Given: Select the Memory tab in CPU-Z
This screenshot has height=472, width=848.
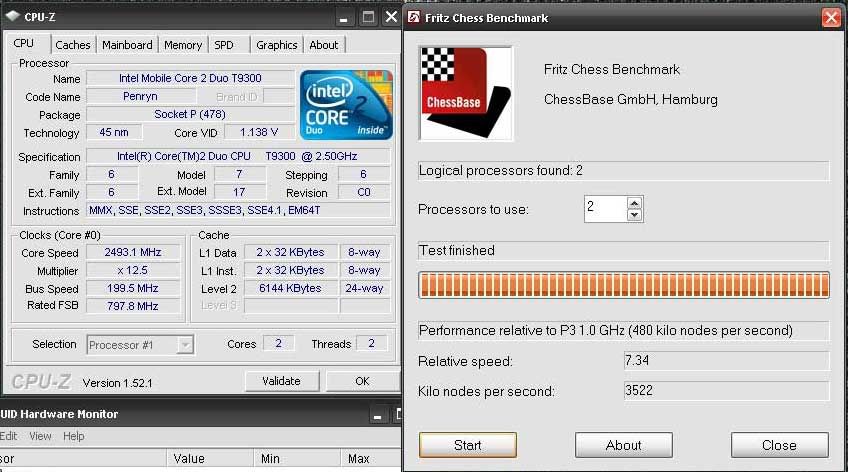Looking at the screenshot, I should click(x=183, y=45).
